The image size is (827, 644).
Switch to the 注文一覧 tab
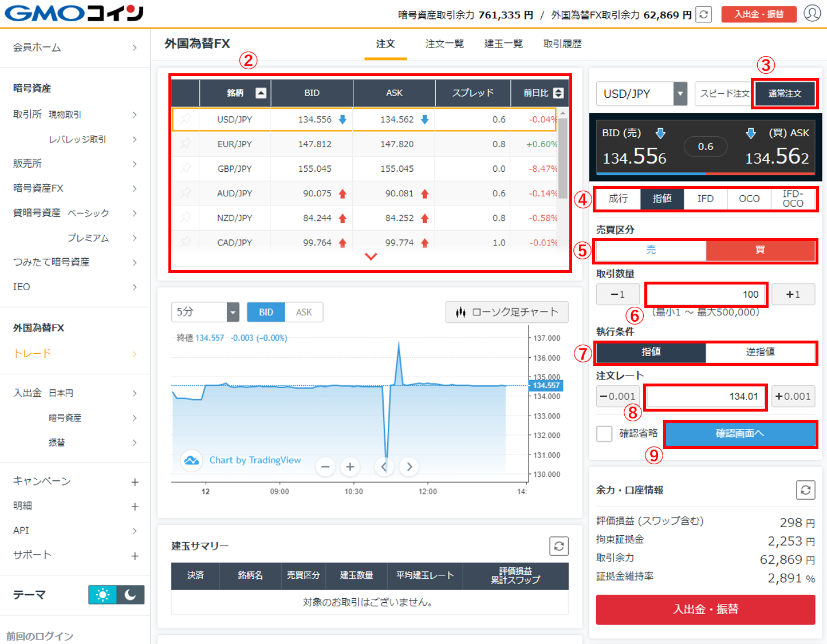coord(444,44)
